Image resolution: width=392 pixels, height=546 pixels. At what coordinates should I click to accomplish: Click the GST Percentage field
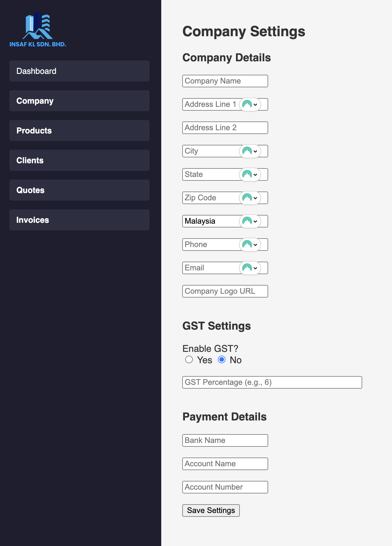(272, 382)
